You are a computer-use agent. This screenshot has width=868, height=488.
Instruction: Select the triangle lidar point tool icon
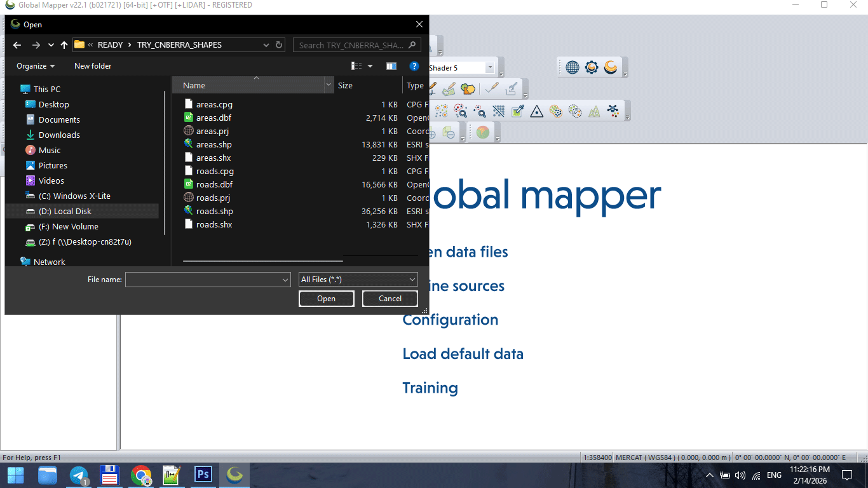click(536, 112)
